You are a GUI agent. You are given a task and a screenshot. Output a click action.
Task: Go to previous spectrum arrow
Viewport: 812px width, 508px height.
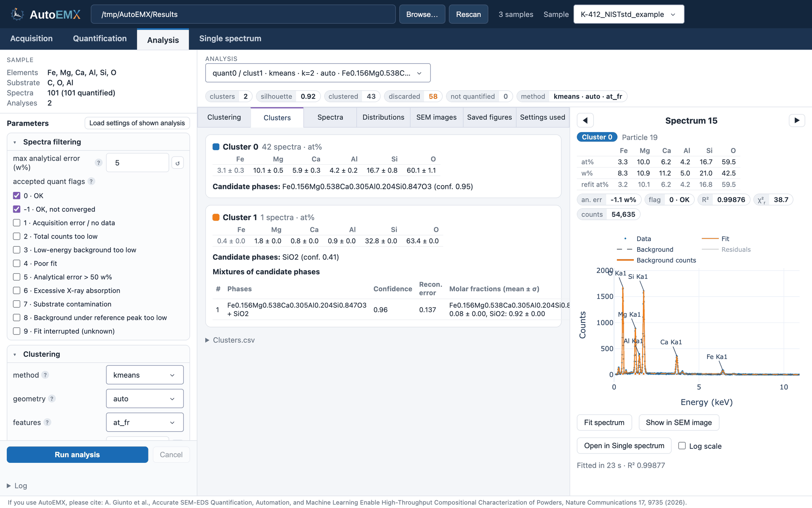click(585, 120)
